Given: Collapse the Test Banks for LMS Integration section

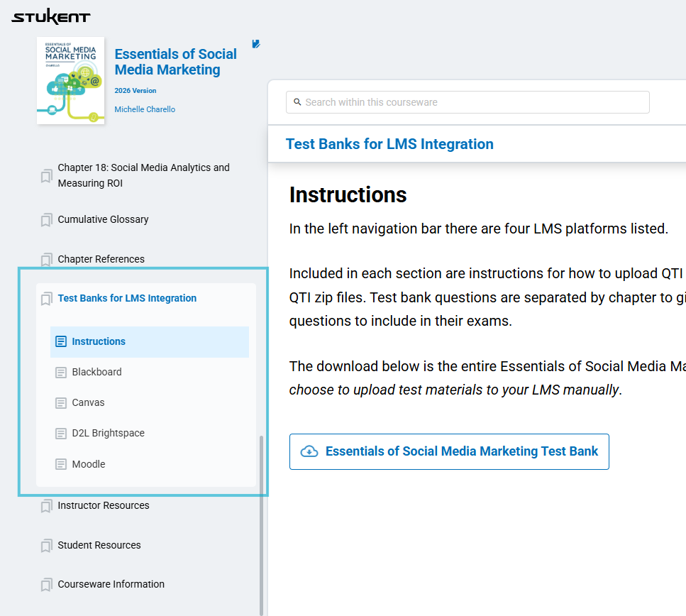Looking at the screenshot, I should pyautogui.click(x=127, y=298).
